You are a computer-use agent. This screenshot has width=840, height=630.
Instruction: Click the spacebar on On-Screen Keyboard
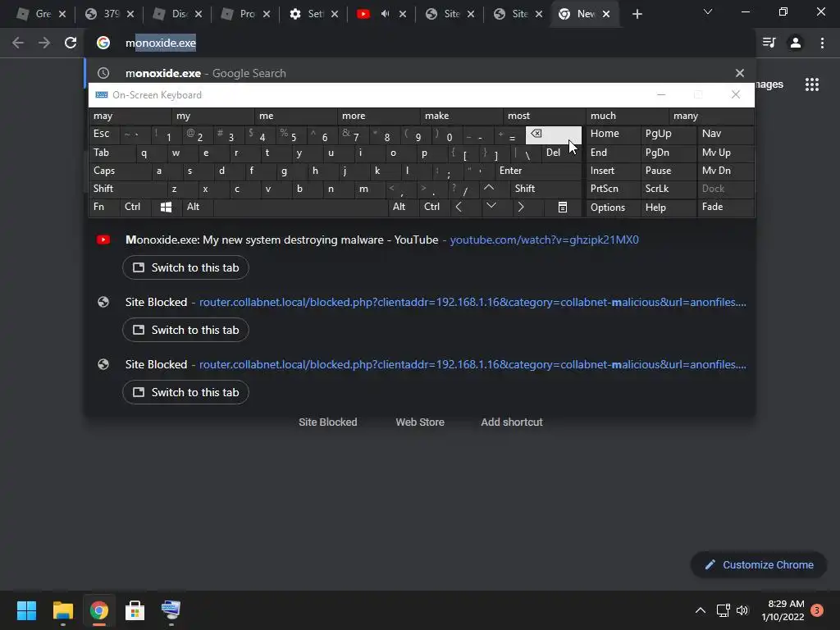[300, 207]
